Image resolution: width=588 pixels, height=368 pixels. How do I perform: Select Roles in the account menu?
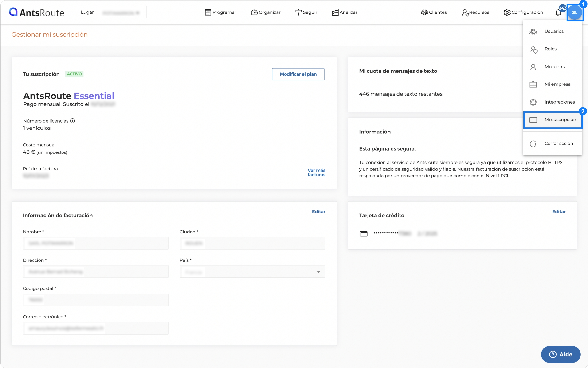click(x=552, y=49)
